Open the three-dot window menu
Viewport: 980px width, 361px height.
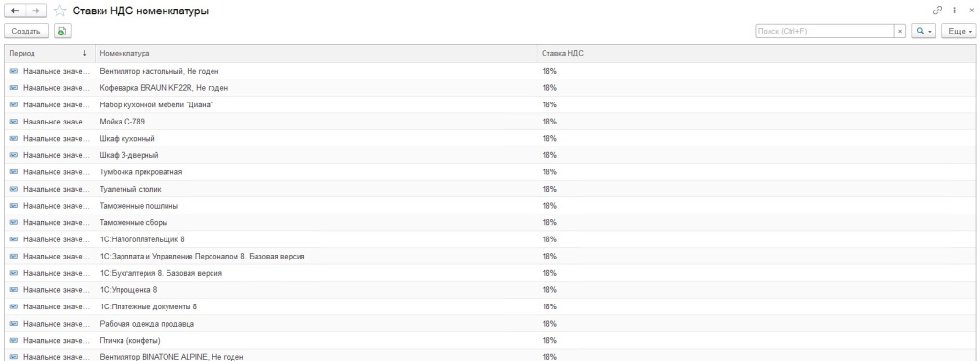pos(954,11)
